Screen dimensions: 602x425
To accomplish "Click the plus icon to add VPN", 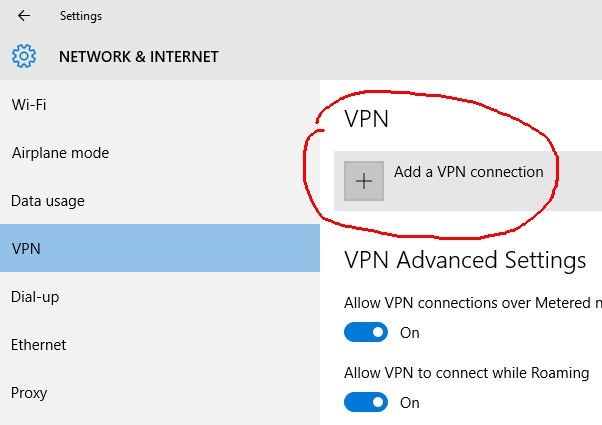I will [364, 181].
